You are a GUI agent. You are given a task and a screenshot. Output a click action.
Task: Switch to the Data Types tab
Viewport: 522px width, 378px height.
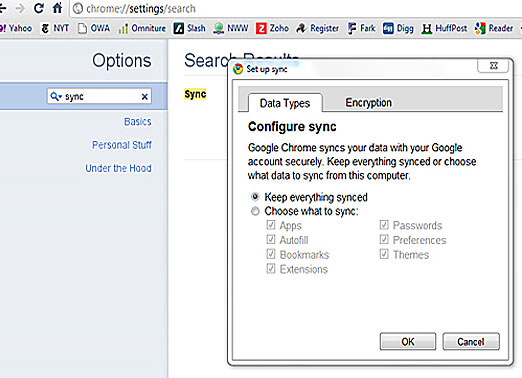point(285,103)
